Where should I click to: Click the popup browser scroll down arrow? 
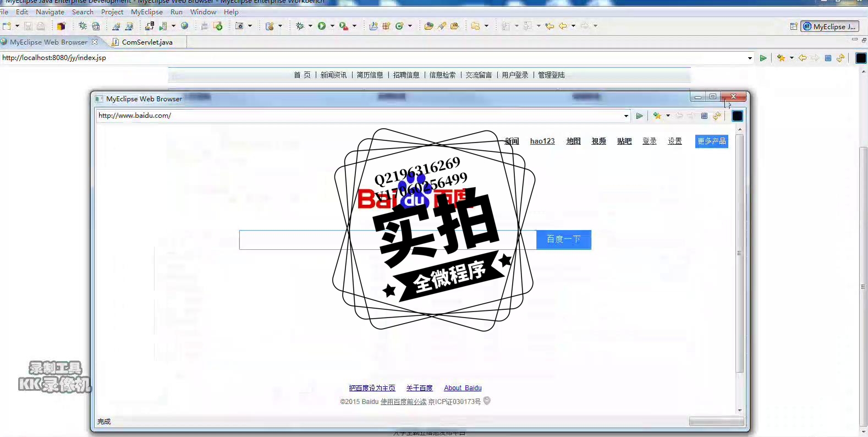click(x=740, y=410)
